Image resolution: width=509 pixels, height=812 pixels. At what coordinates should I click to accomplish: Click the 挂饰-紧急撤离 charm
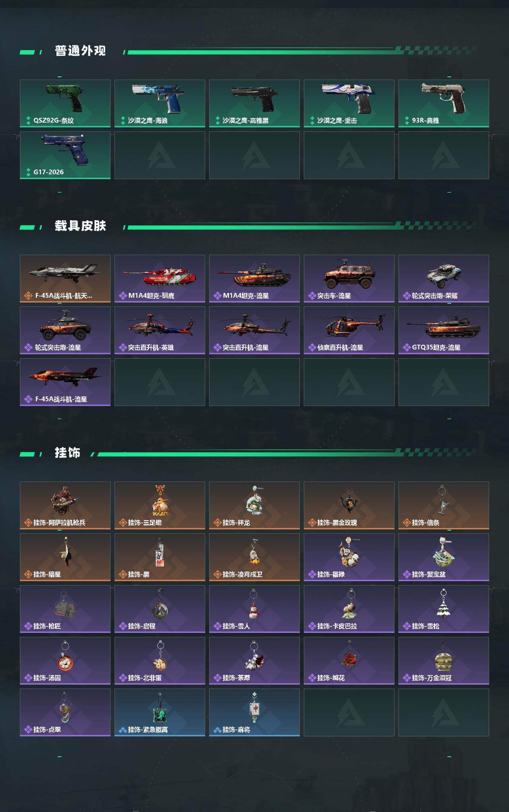coord(160,712)
